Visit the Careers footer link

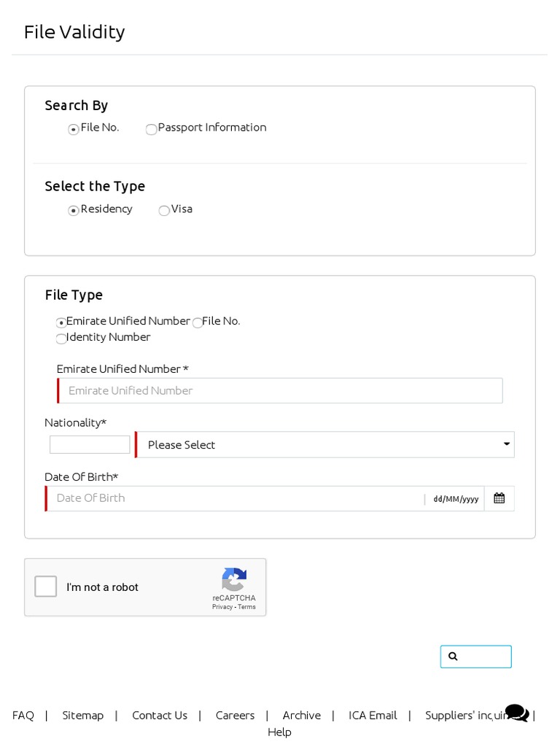click(235, 716)
